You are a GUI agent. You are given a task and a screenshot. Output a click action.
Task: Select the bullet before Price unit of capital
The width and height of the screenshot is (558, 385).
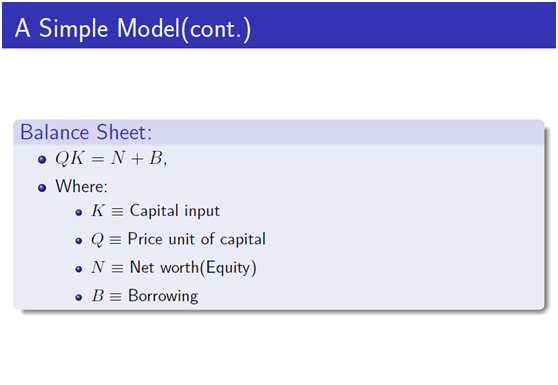(79, 241)
